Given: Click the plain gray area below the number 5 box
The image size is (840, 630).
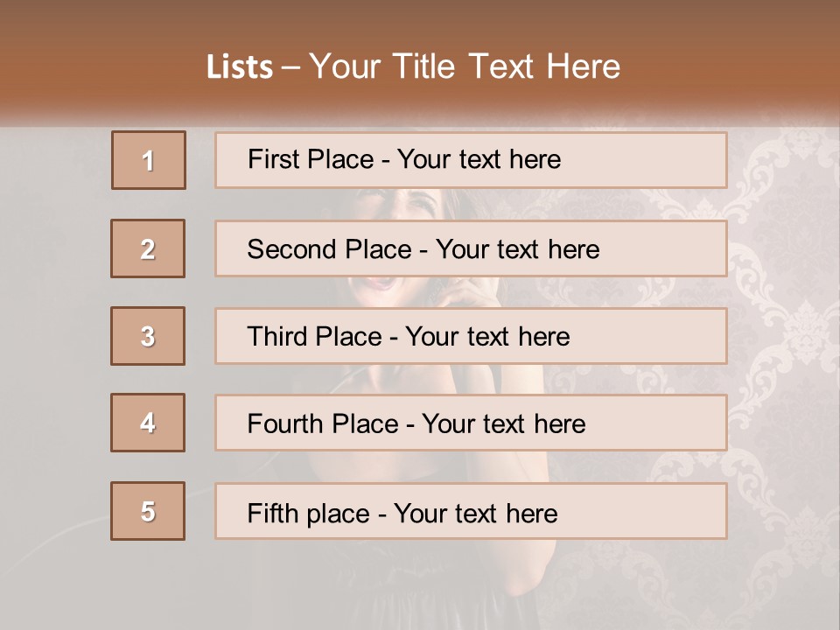Looking at the screenshot, I should (x=148, y=586).
